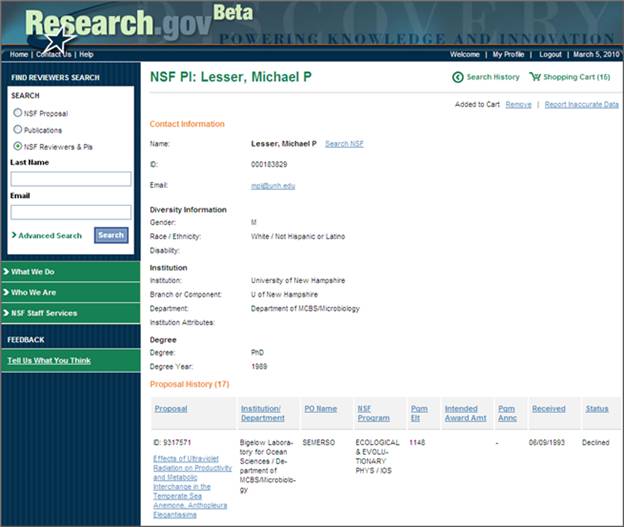Screen dimensions: 624x527
Task: Sort proposals by Received column
Action: pyautogui.click(x=548, y=408)
